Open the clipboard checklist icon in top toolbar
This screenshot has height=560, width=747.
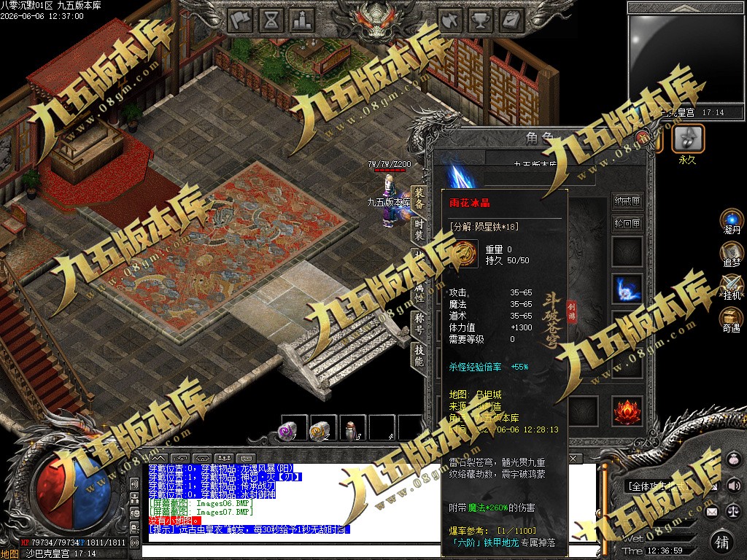pos(511,20)
